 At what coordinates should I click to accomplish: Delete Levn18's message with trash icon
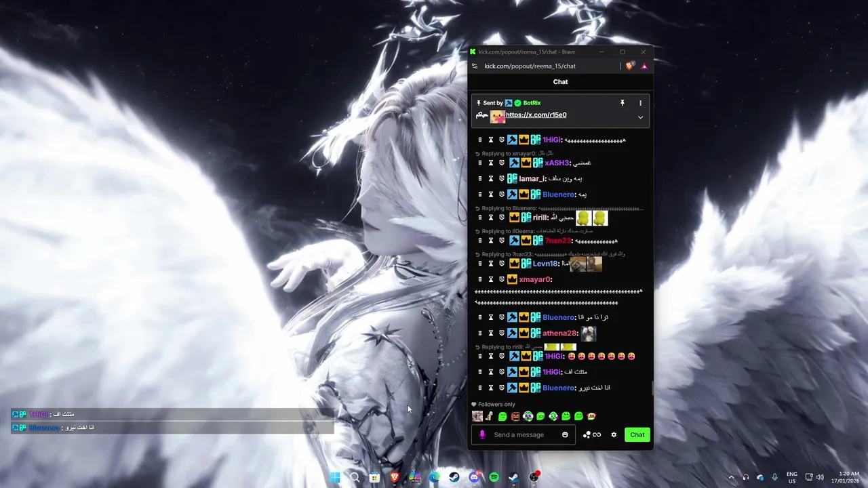[x=480, y=264]
